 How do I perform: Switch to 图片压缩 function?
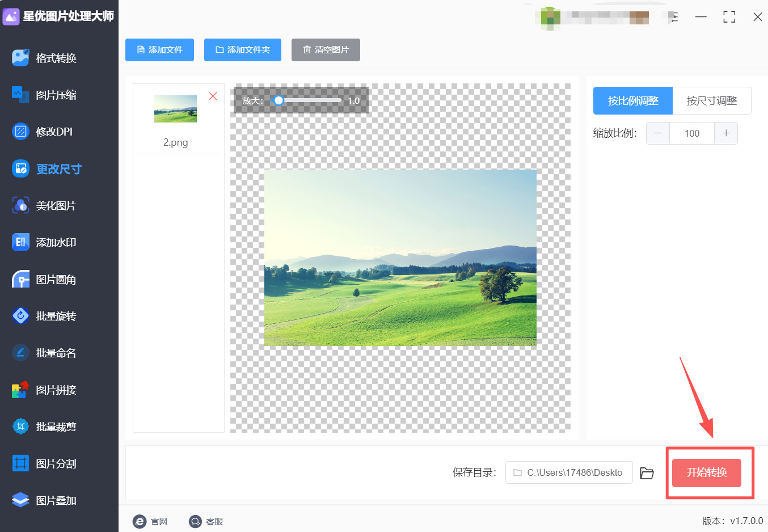56,95
